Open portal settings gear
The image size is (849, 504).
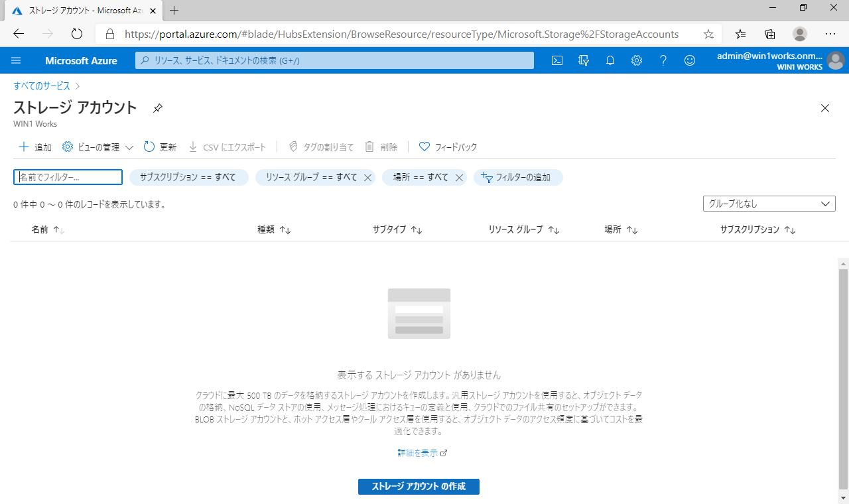tap(637, 60)
